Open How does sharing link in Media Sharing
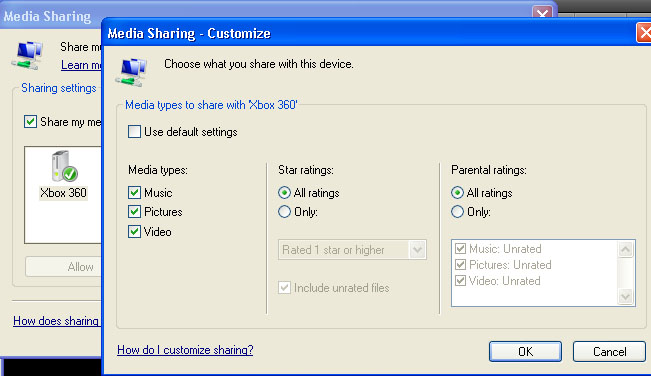Screen dimensions: 651x376 pos(56,321)
